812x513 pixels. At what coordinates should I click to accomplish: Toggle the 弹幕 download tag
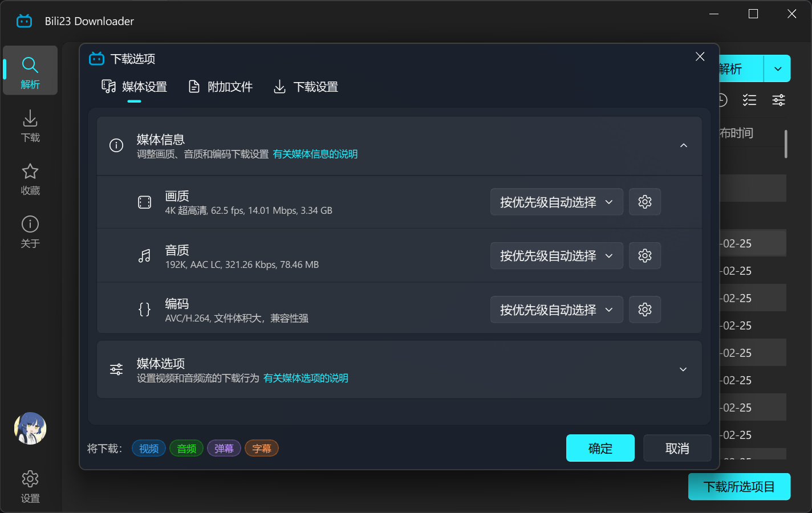pyautogui.click(x=224, y=449)
